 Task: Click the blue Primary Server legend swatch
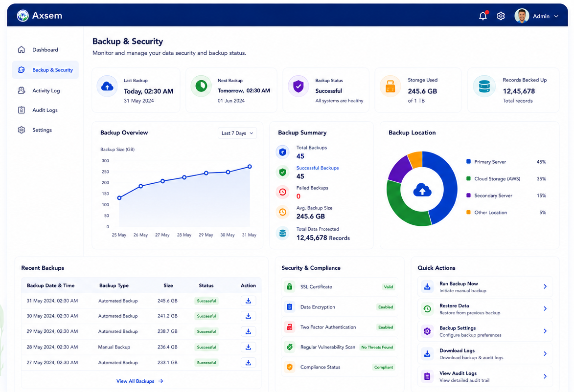click(x=469, y=162)
